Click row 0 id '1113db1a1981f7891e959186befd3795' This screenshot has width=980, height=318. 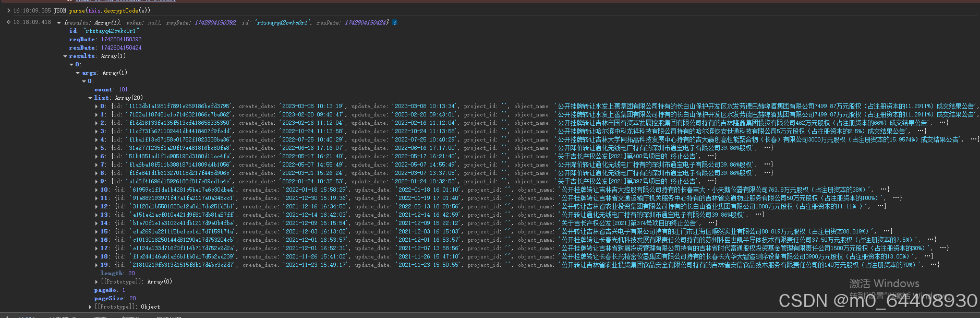(x=179, y=107)
